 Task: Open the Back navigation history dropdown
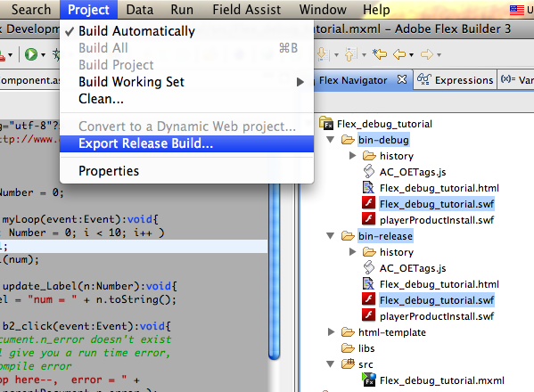[x=411, y=54]
